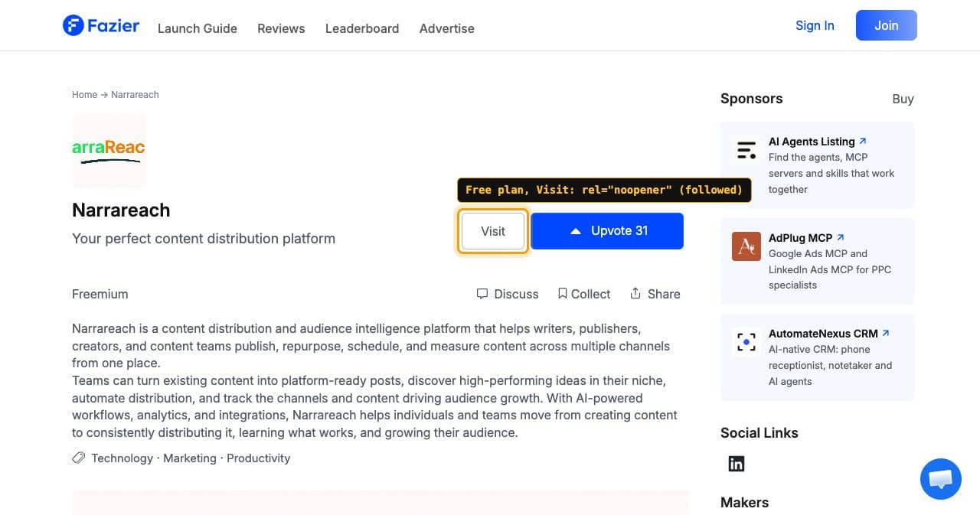This screenshot has width=980, height=515.
Task: Click the tag icon beside categories
Action: [78, 458]
